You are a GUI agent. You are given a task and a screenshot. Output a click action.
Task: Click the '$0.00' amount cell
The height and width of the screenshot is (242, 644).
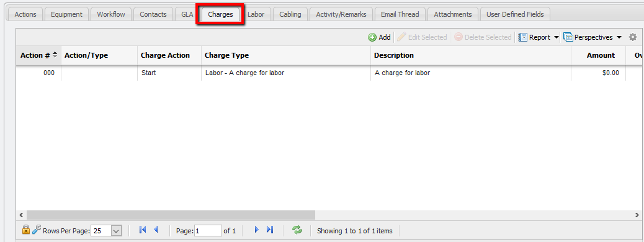coord(599,73)
